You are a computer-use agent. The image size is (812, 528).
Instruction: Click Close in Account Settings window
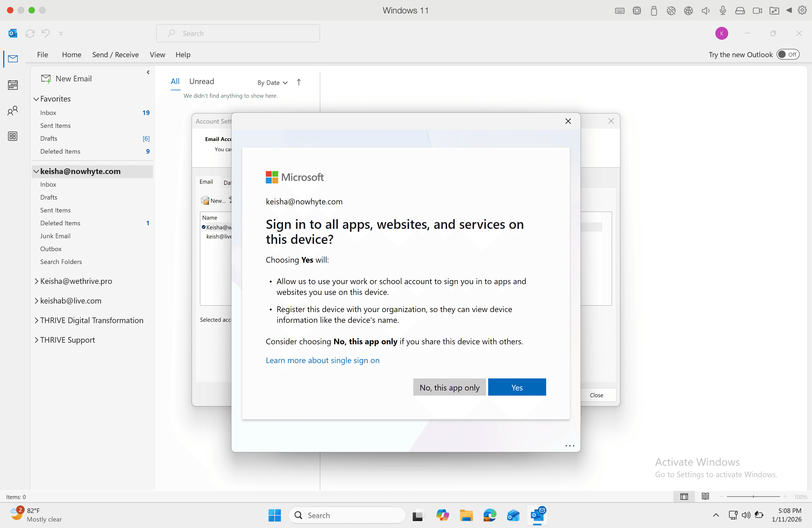tap(596, 395)
